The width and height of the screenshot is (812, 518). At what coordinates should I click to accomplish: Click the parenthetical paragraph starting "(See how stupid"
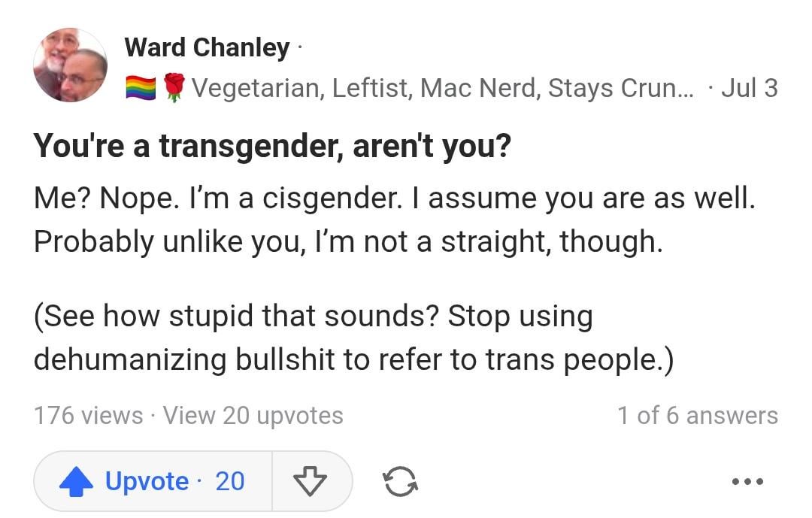coord(353,338)
